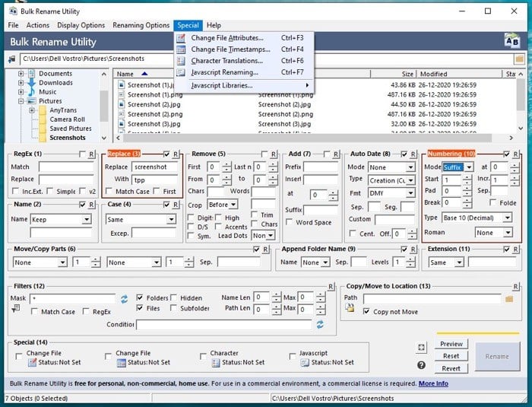532x407 pixels.
Task: Click the Change File Timestamps menu icon
Action: (181, 49)
